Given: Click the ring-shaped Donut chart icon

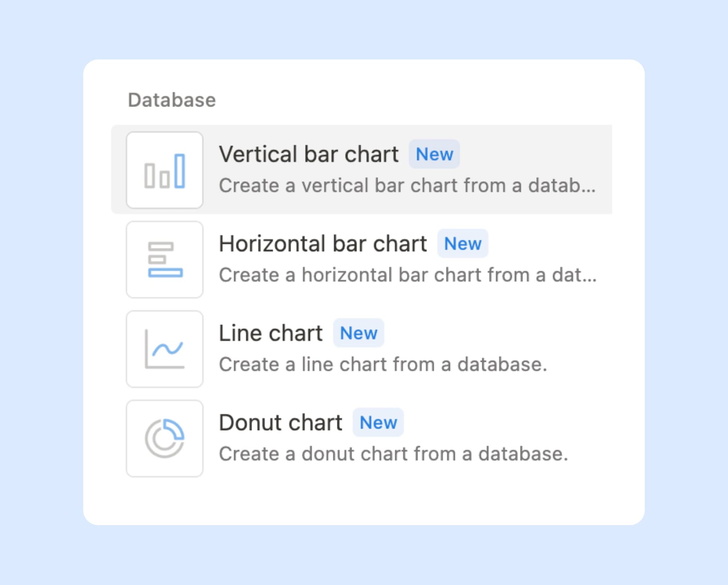Looking at the screenshot, I should (x=165, y=439).
